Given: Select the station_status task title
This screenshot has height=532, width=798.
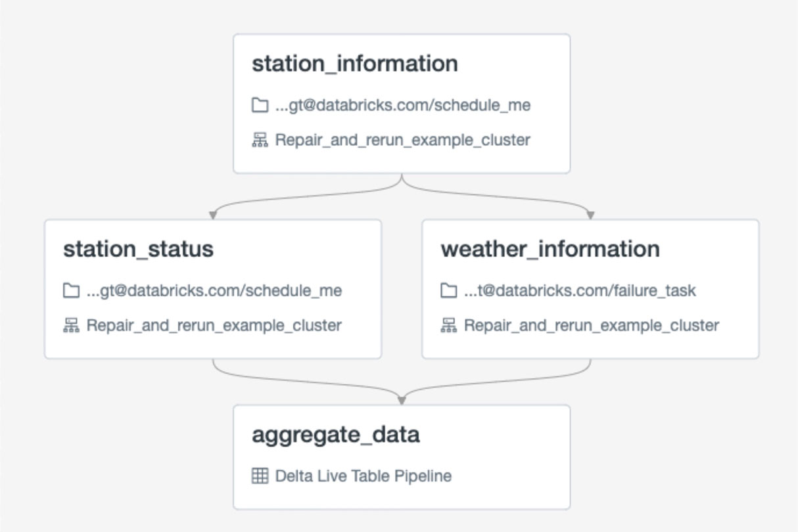Looking at the screenshot, I should [138, 249].
